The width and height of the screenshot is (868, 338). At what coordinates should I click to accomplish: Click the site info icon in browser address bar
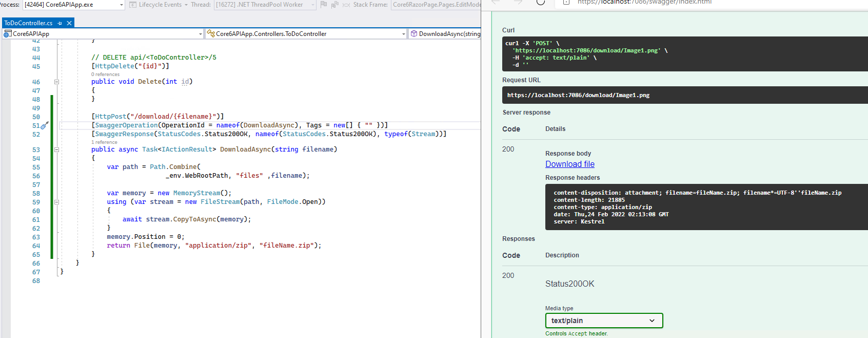[566, 2]
